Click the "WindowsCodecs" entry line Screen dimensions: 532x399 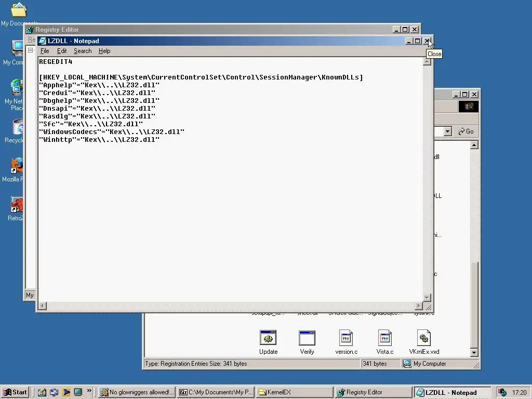pyautogui.click(x=112, y=132)
